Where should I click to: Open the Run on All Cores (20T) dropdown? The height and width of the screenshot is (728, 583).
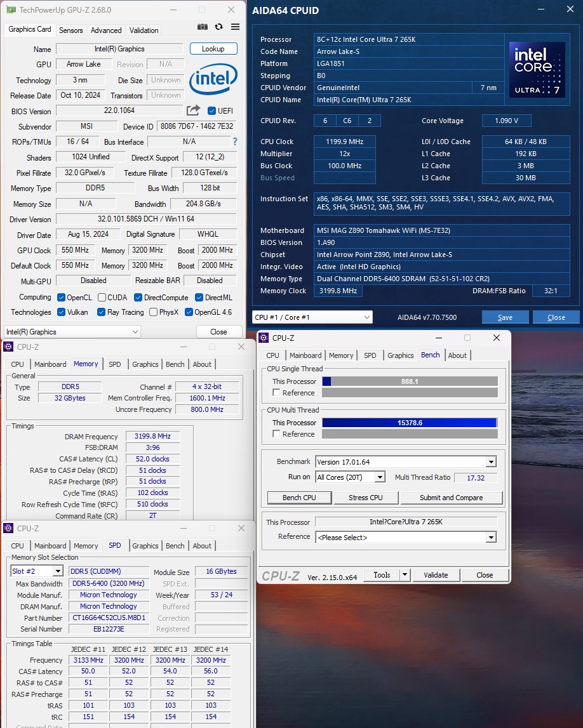(x=351, y=477)
